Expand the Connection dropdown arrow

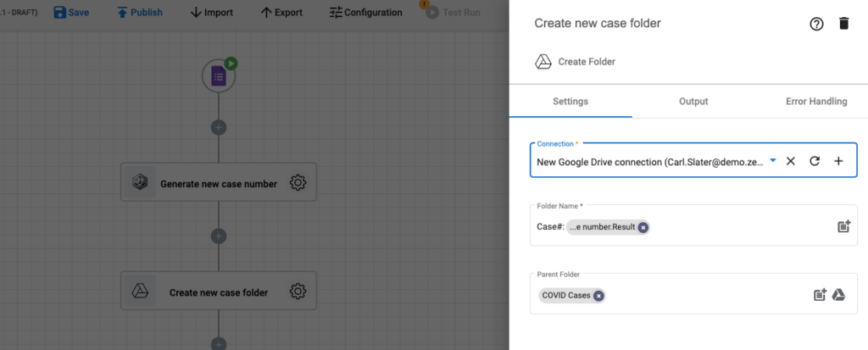pos(773,161)
